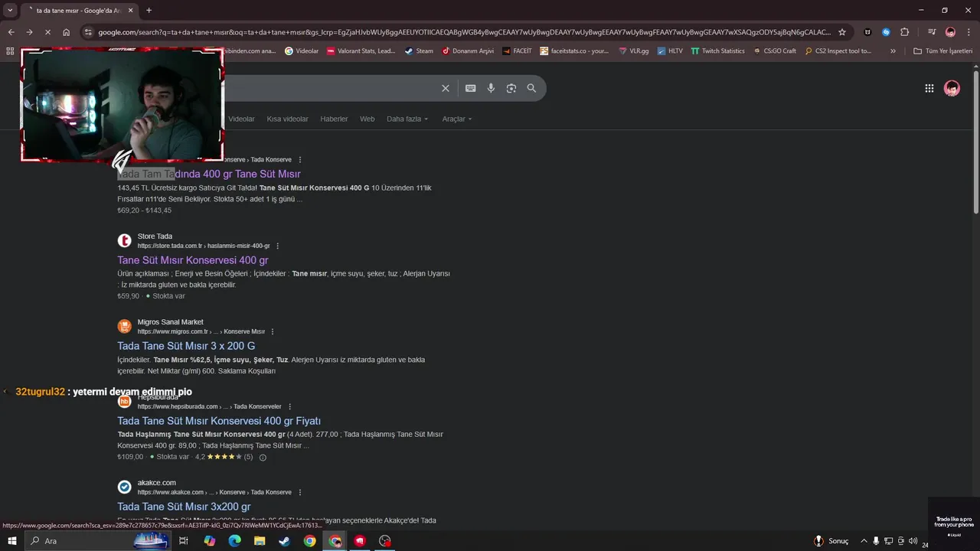980x551 pixels.
Task: Open the faceitstats.co bookmark
Action: [x=574, y=51]
